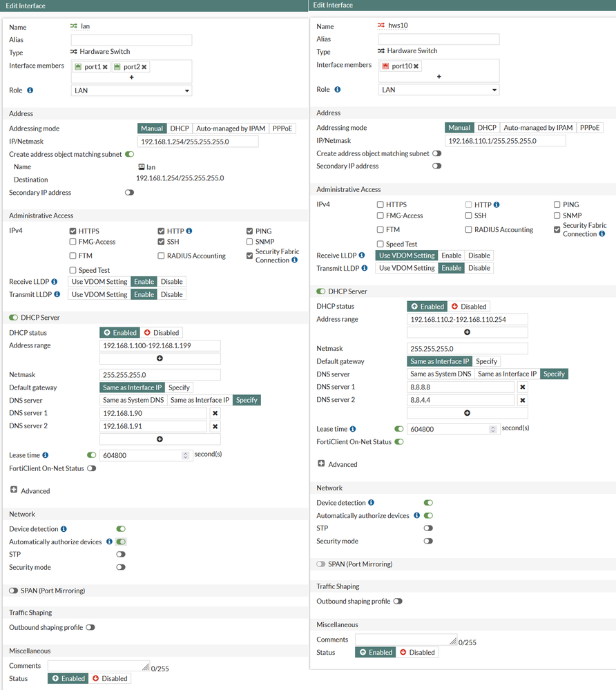Check HTTPS access on hws10 interface
Screen dimensions: 616x690
[x=380, y=204]
